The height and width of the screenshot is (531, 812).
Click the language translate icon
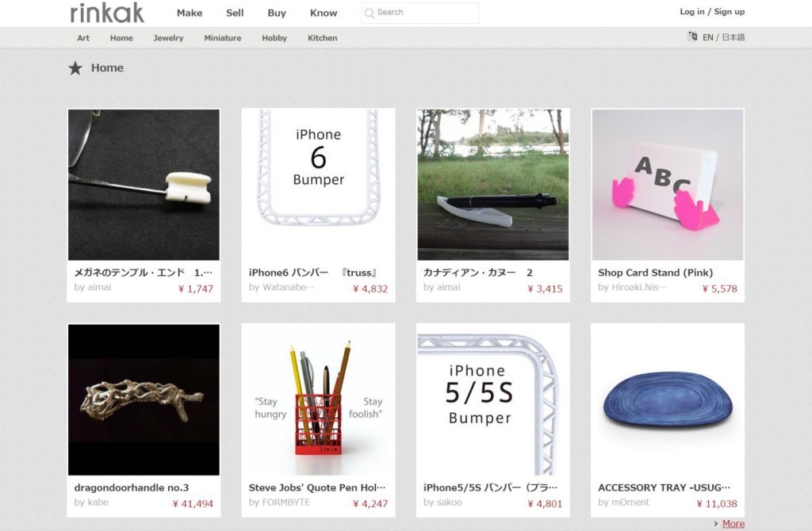click(x=692, y=36)
